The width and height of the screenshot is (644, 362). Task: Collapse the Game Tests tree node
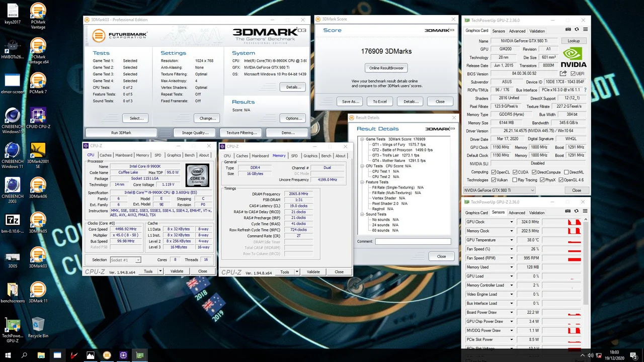click(x=362, y=139)
